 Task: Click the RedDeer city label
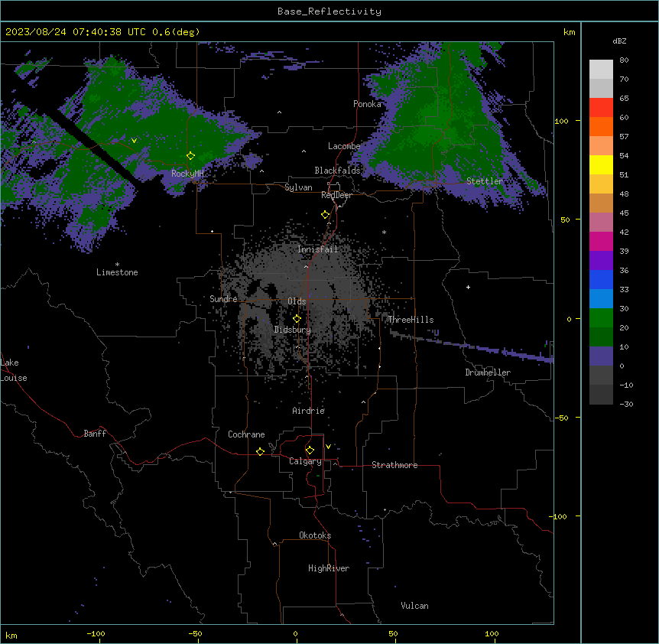(x=336, y=195)
